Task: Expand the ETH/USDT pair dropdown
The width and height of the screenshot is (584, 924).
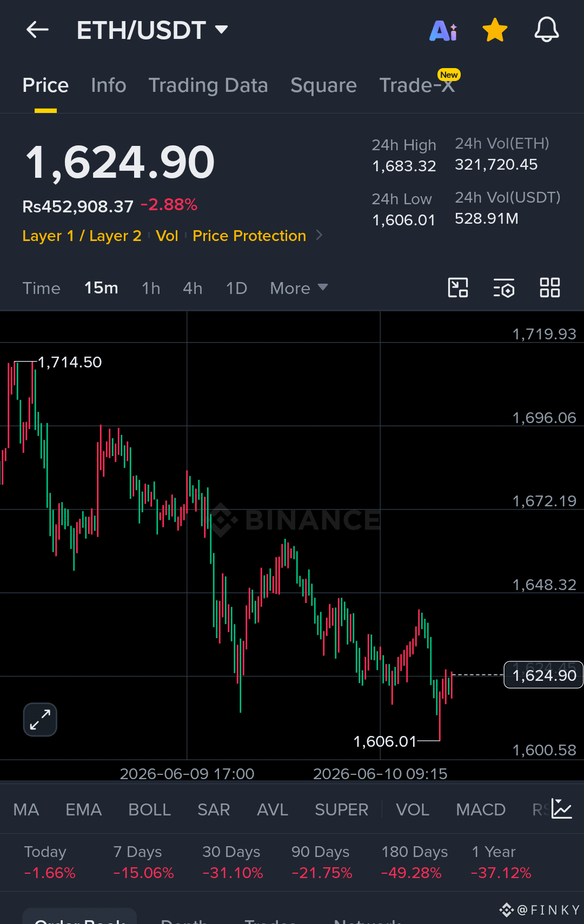Action: 221,30
